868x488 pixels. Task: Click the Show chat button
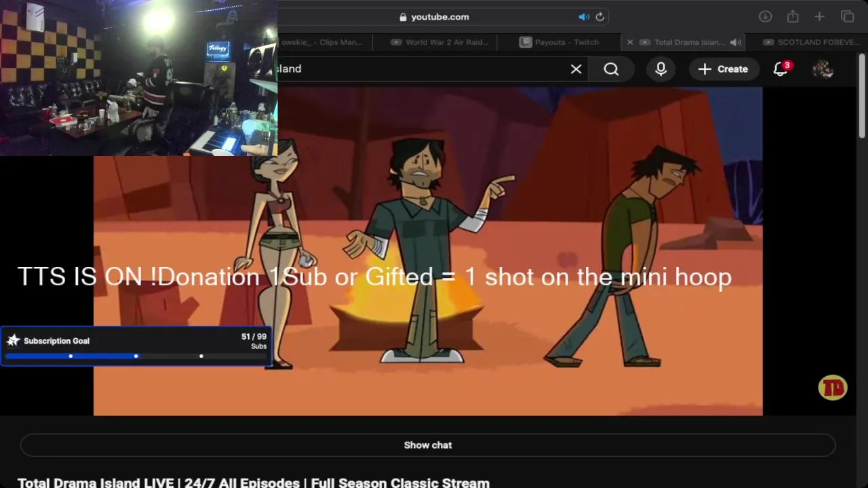[x=428, y=445]
